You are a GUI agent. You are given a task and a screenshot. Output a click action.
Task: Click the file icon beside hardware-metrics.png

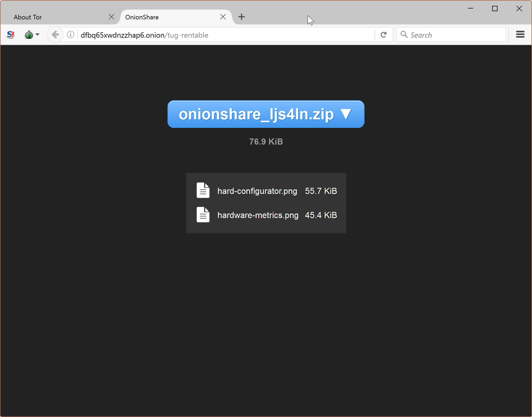click(203, 215)
